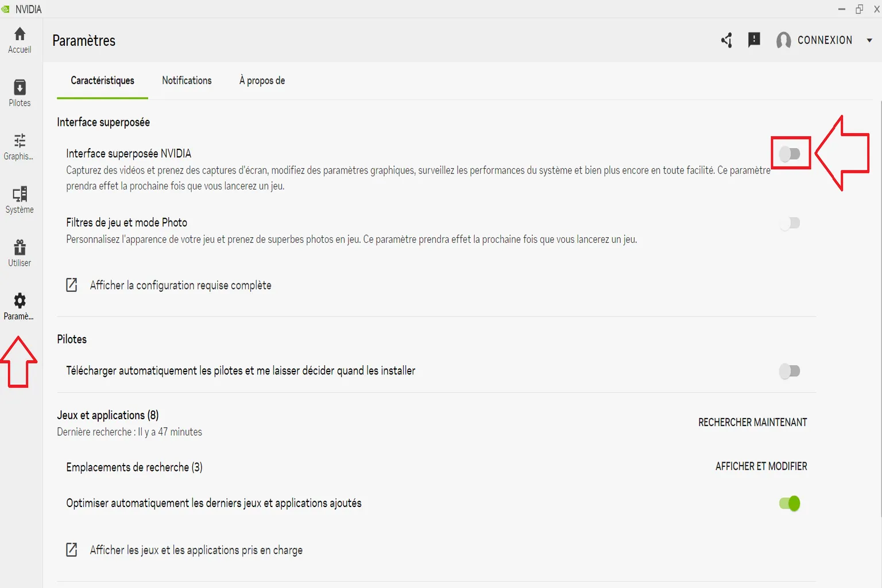Click the Paramètres page title
The height and width of the screenshot is (588, 882).
point(84,41)
